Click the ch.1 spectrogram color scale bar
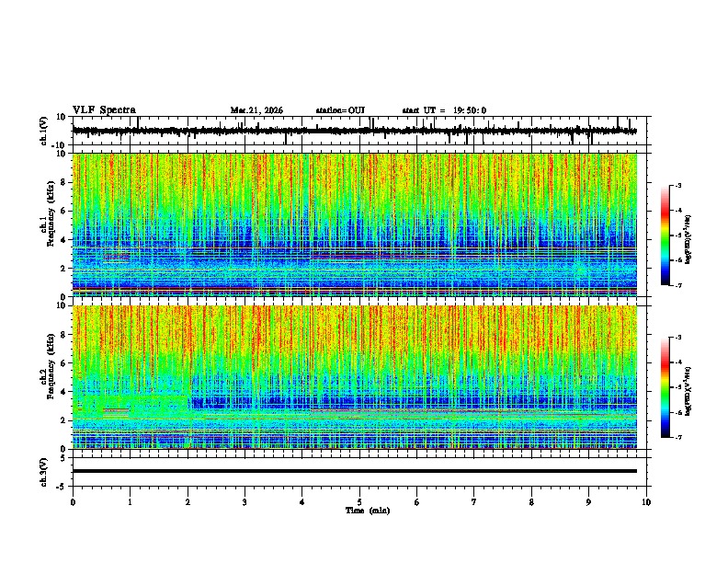This screenshot has width=728, height=563. click(665, 236)
